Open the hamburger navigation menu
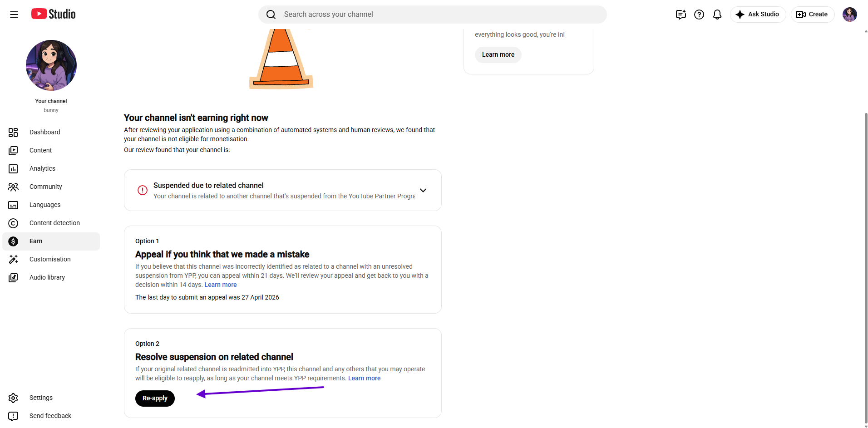868x428 pixels. click(x=14, y=15)
